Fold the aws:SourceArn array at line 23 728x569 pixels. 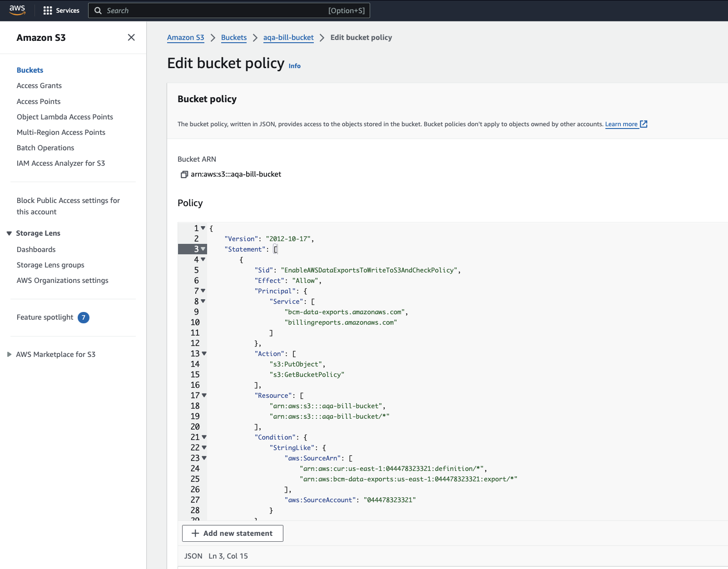coord(204,458)
